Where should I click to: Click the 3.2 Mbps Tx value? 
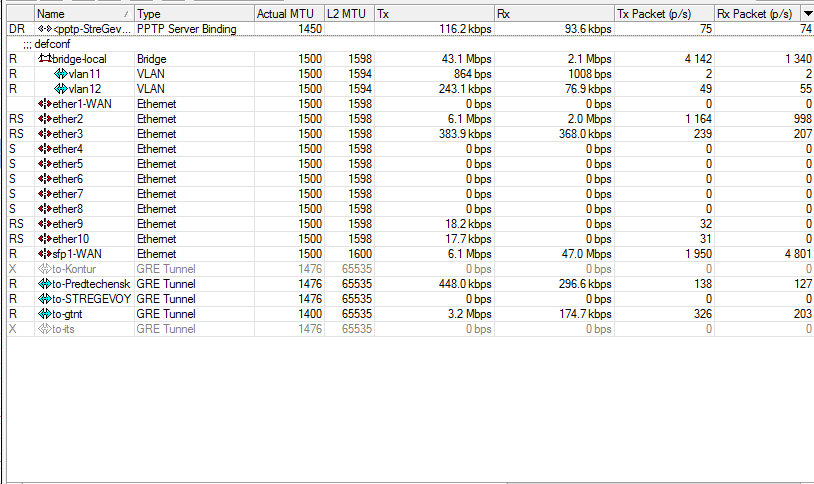tap(470, 315)
